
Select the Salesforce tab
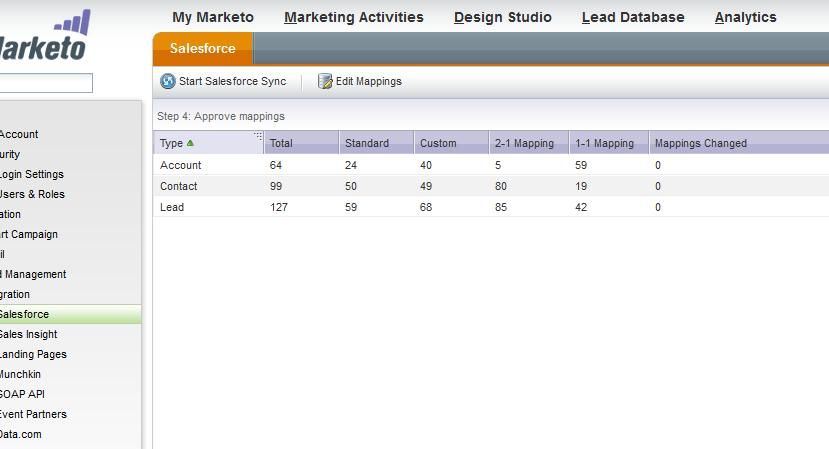pos(202,49)
